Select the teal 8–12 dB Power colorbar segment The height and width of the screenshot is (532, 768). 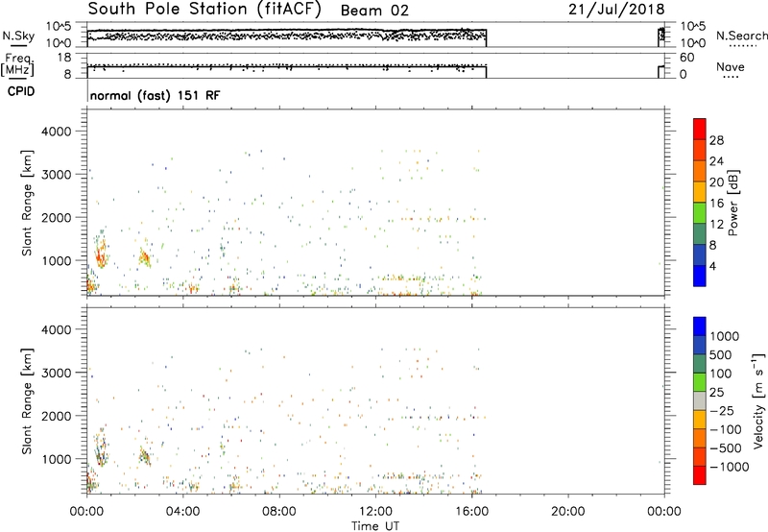700,234
